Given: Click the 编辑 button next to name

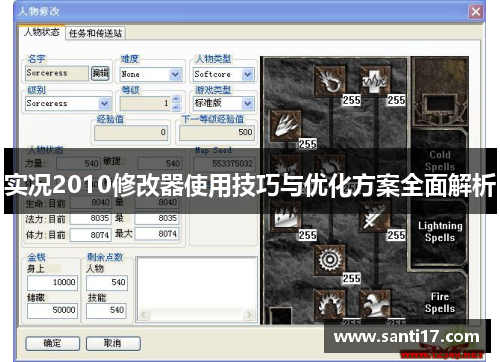Looking at the screenshot, I should [x=100, y=73].
